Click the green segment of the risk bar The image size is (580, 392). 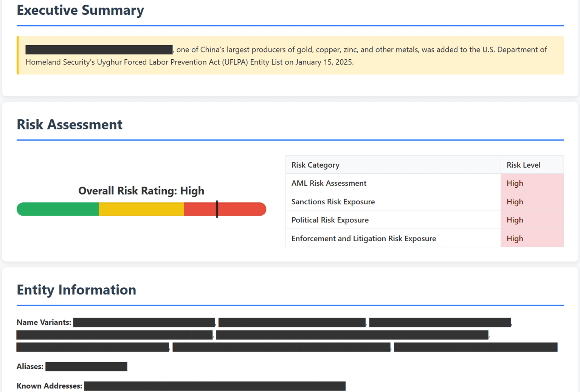click(57, 209)
